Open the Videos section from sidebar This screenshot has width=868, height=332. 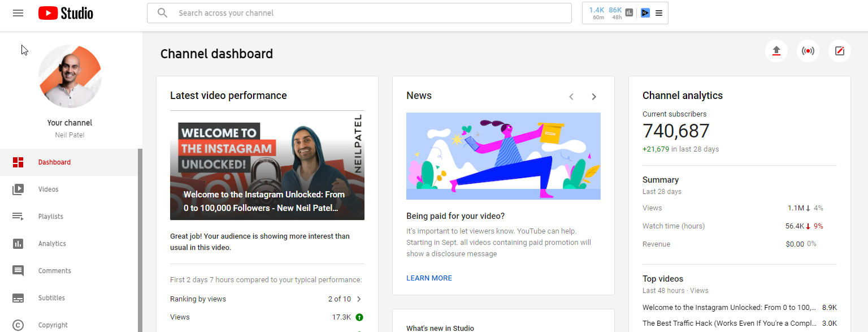[x=18, y=189]
